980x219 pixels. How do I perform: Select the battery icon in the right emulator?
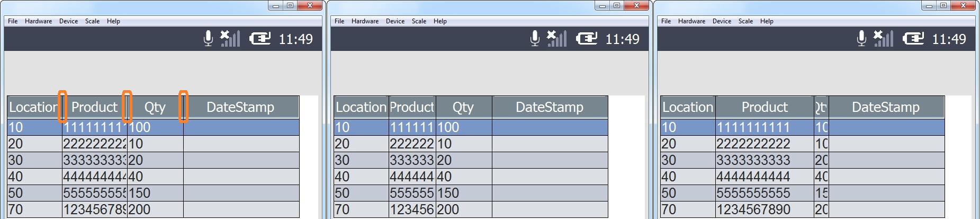[913, 38]
